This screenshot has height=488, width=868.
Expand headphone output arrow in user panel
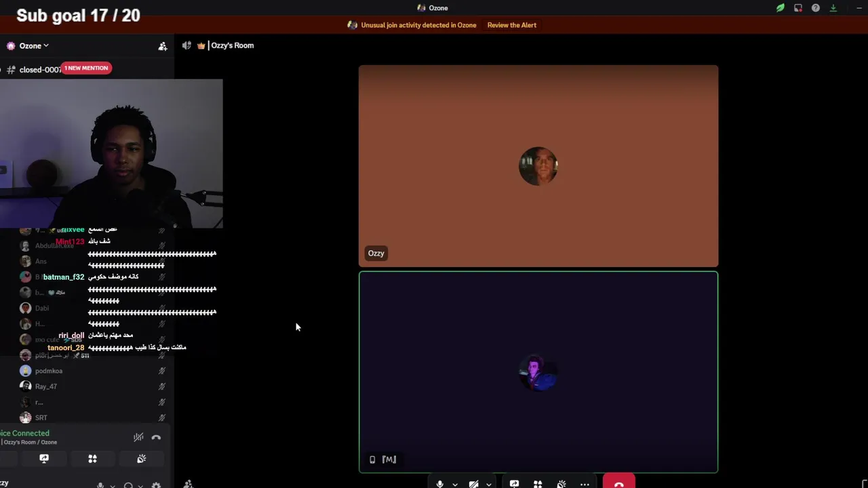[x=140, y=485]
